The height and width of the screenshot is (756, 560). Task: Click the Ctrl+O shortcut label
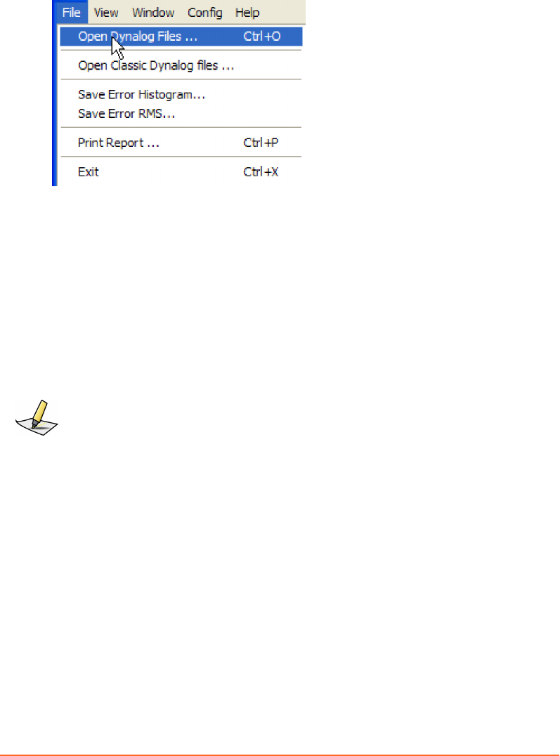click(262, 36)
